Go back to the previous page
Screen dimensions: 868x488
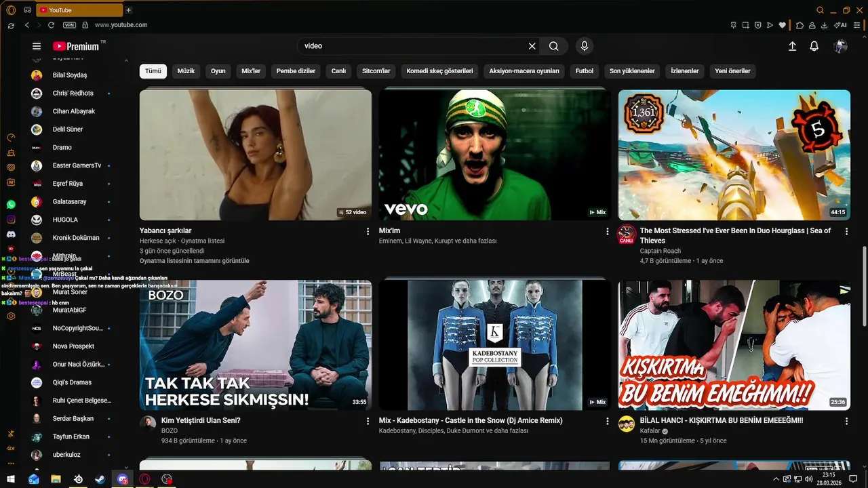pyautogui.click(x=27, y=25)
